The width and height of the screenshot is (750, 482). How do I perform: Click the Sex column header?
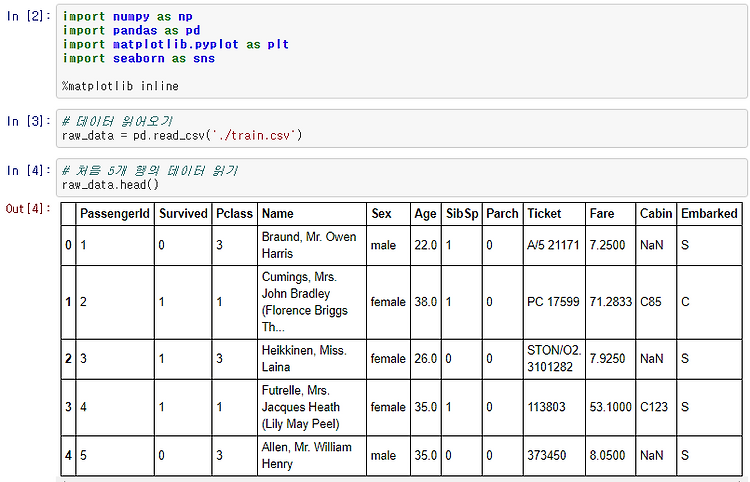pos(388,213)
